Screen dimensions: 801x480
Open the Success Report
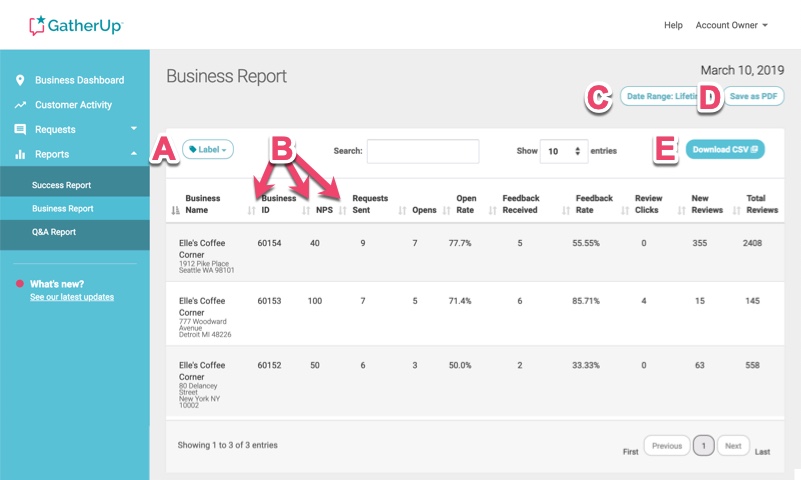point(61,185)
